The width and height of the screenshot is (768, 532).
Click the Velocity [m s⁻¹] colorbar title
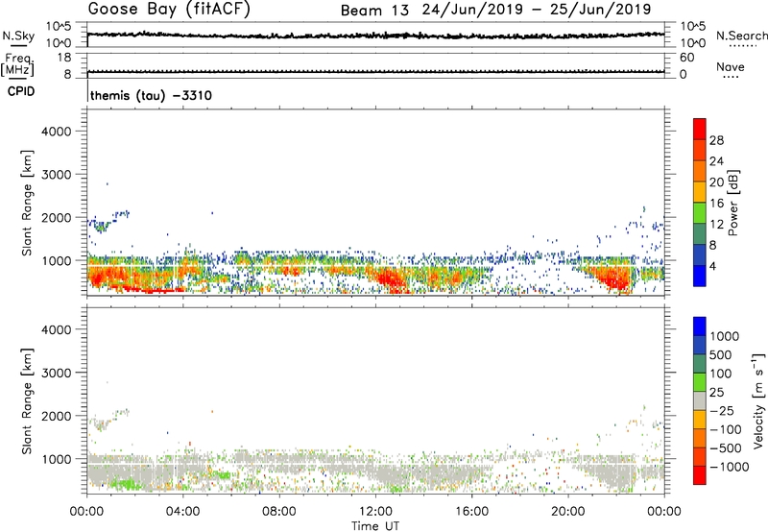[758, 400]
